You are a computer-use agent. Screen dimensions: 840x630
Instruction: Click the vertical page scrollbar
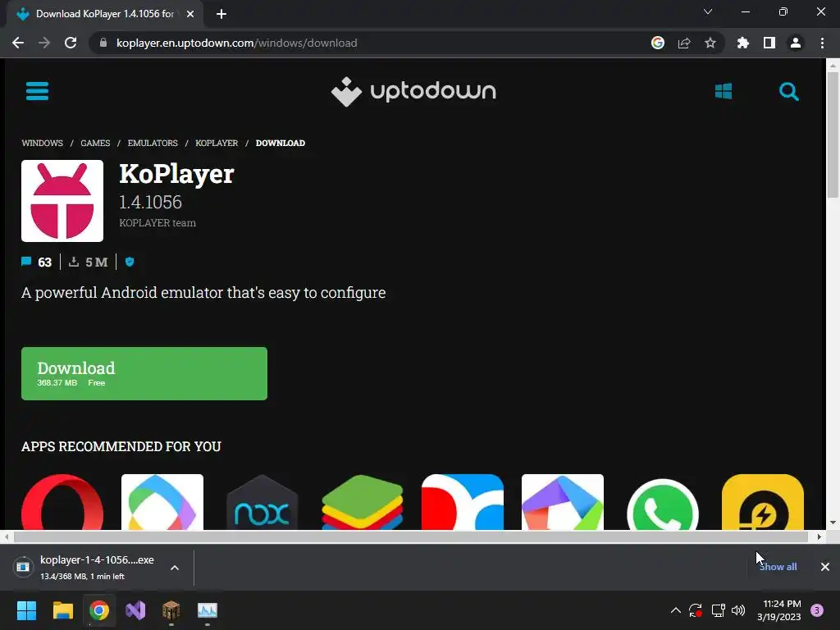(833, 134)
